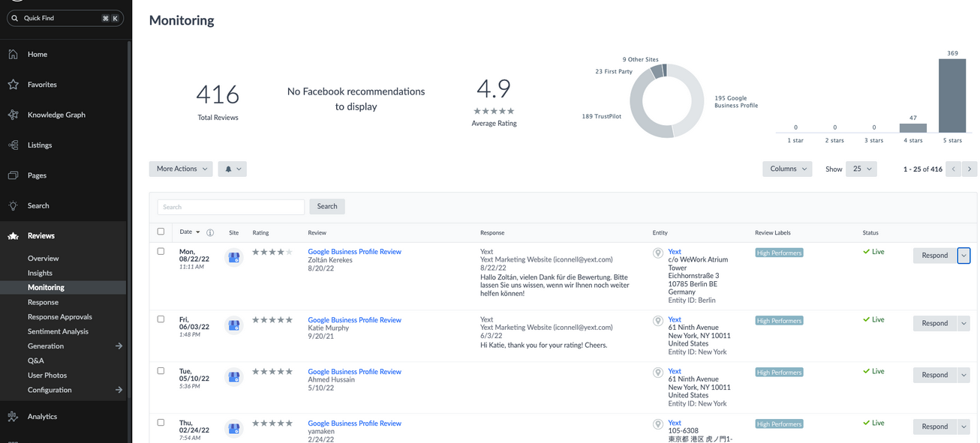Expand Respond options for yamaken review
Viewport: 980px width, 443px height.
pos(964,427)
